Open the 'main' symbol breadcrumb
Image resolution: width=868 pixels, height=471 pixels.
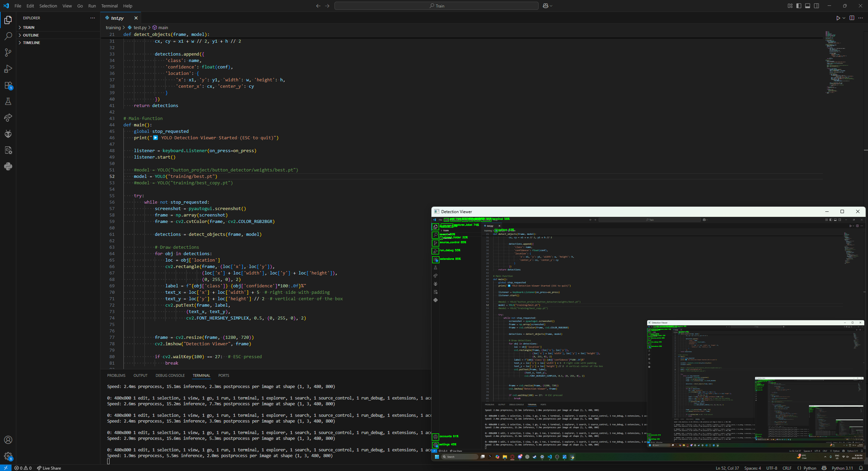(x=160, y=27)
